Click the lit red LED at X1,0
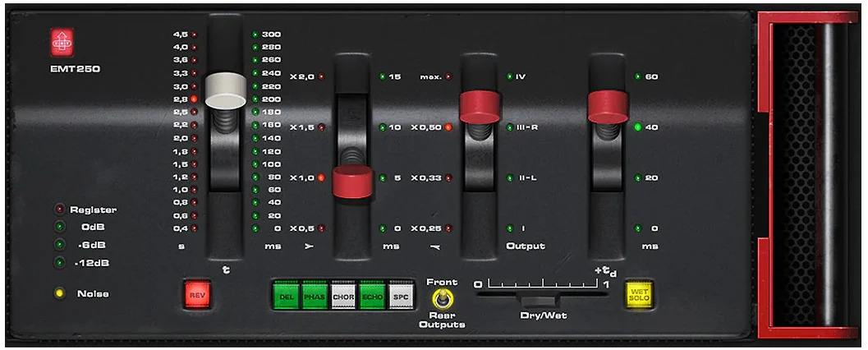868x350 pixels. 322,177
